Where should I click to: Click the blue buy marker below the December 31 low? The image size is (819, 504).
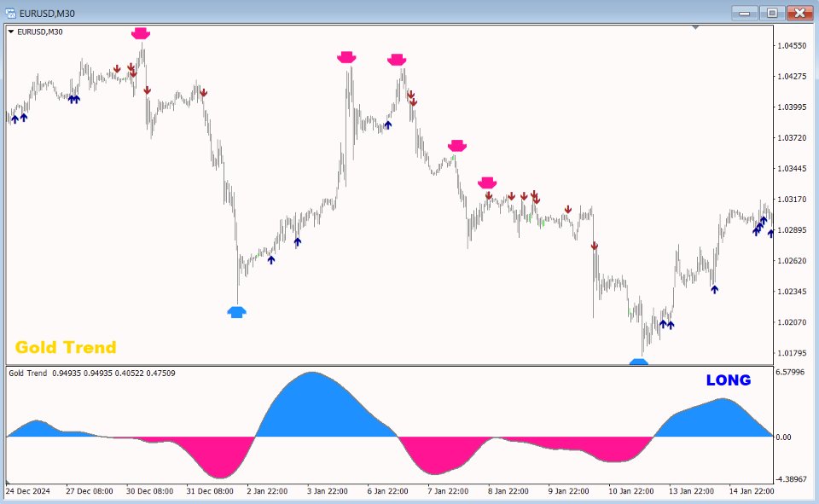point(238,312)
